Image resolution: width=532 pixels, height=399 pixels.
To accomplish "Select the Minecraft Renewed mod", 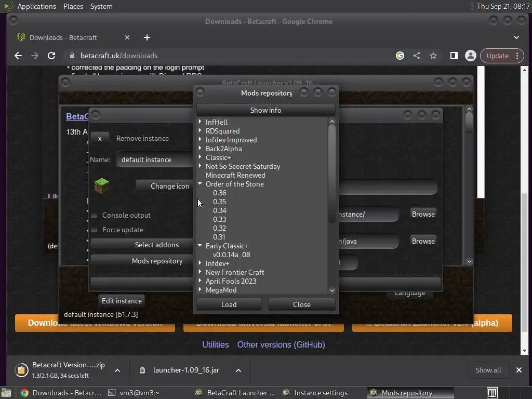I will pyautogui.click(x=235, y=175).
